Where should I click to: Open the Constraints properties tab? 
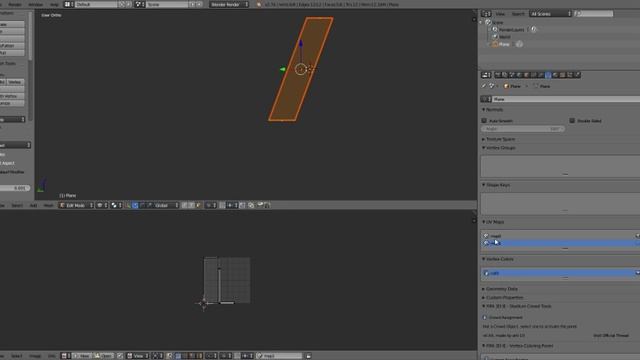pyautogui.click(x=534, y=75)
